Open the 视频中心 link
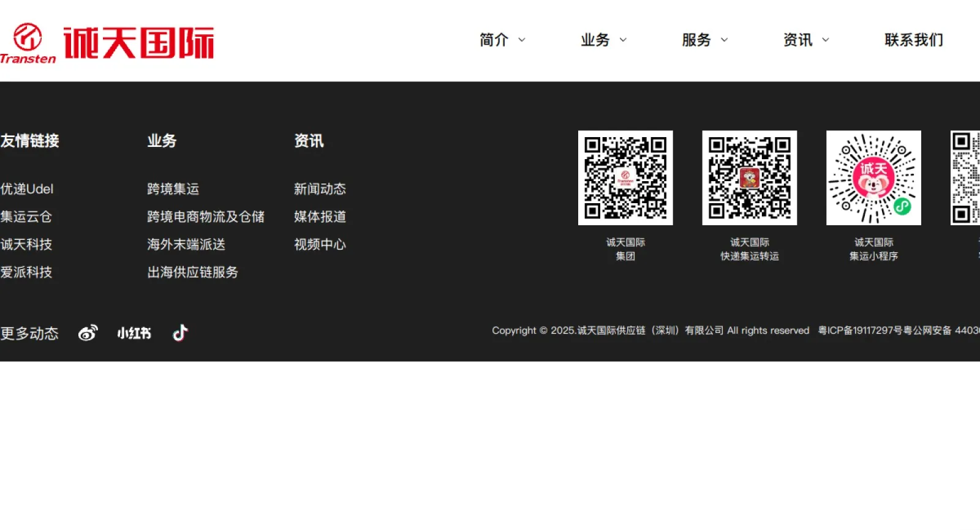 pos(320,244)
